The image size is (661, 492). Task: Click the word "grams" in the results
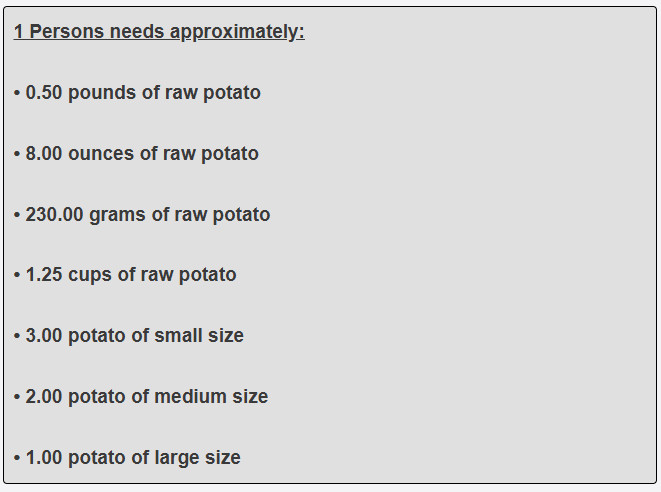click(118, 215)
